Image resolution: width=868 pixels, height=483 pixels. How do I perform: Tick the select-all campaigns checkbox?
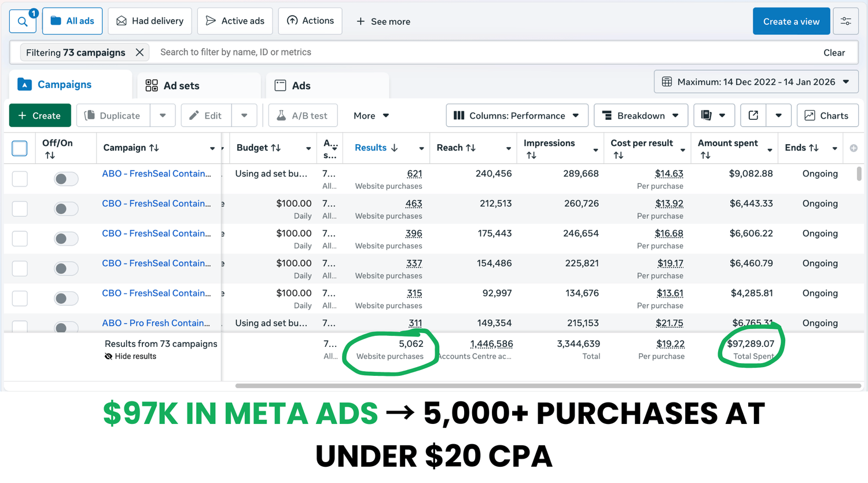click(x=20, y=148)
